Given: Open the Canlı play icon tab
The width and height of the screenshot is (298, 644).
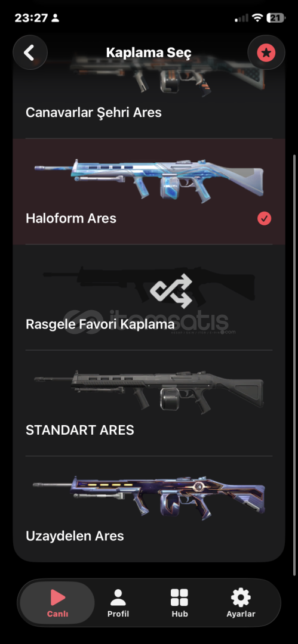Looking at the screenshot, I should (57, 603).
